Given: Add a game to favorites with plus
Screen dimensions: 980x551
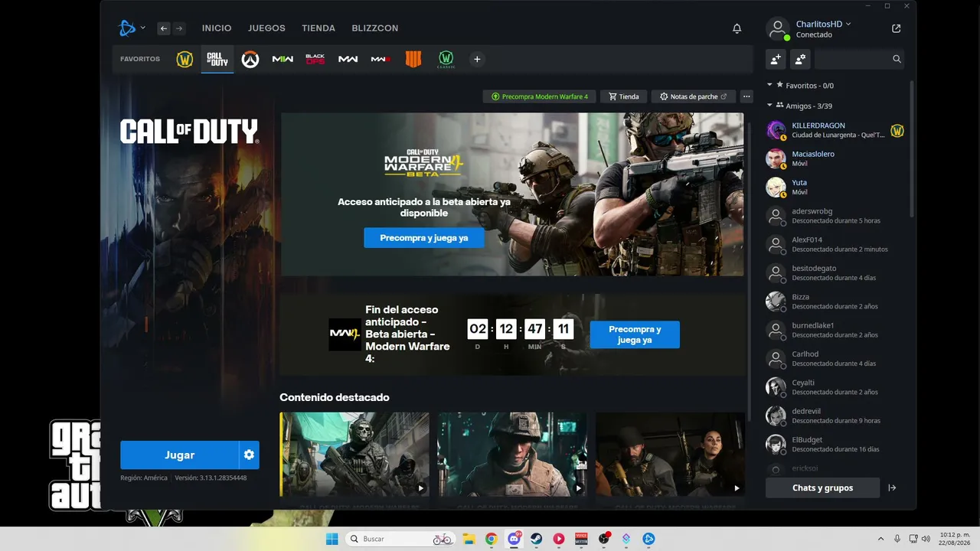Looking at the screenshot, I should coord(477,59).
